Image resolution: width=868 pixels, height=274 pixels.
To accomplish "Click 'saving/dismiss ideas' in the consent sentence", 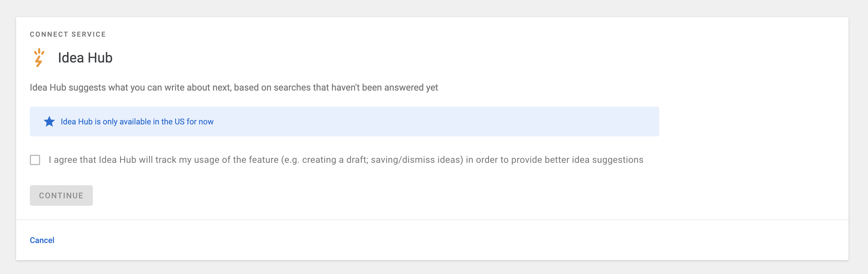I will (x=417, y=160).
